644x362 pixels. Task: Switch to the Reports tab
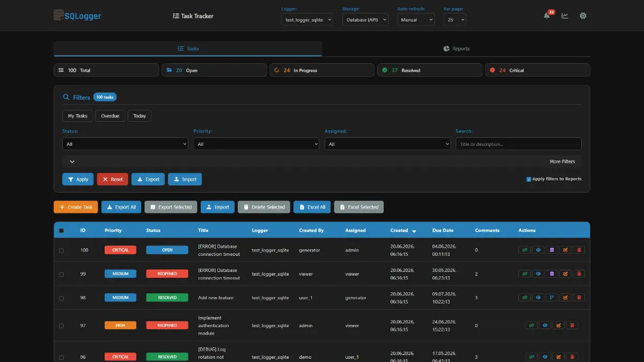pos(456,48)
